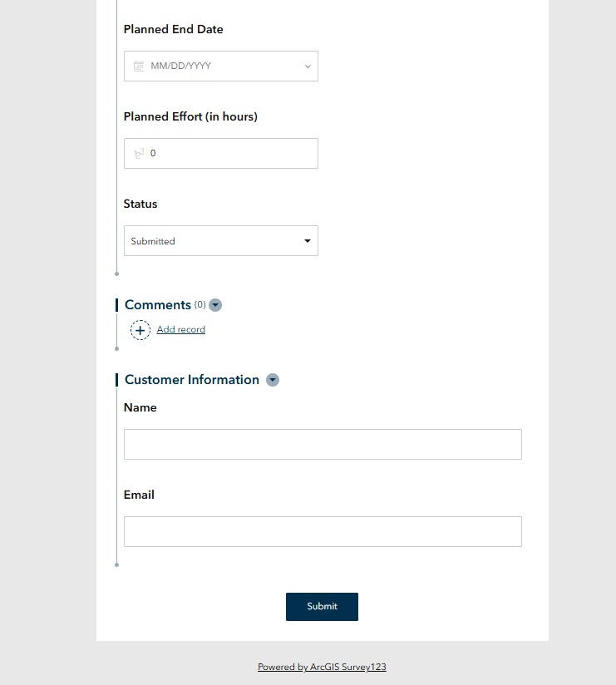Viewport: 616px width, 685px height.
Task: Click the Comments record count (0)
Action: pos(200,305)
